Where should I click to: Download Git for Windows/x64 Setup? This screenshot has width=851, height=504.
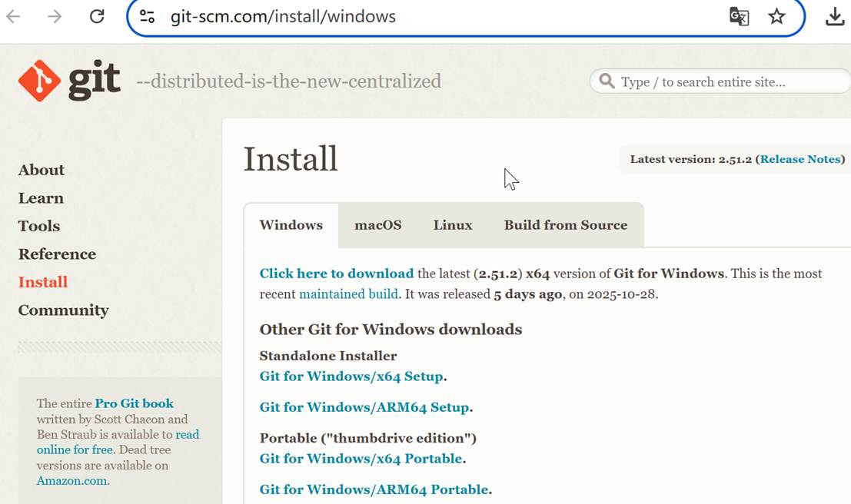(351, 376)
